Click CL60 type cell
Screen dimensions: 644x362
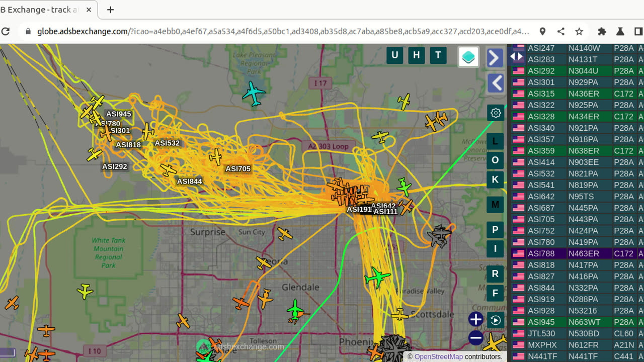point(624,334)
